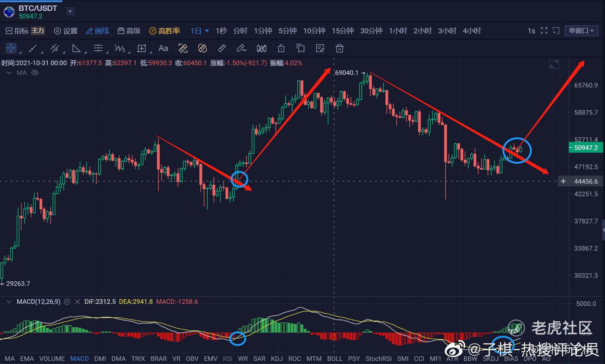The width and height of the screenshot is (605, 364).
Task: Open MACD indicator settings gear
Action: (x=67, y=302)
